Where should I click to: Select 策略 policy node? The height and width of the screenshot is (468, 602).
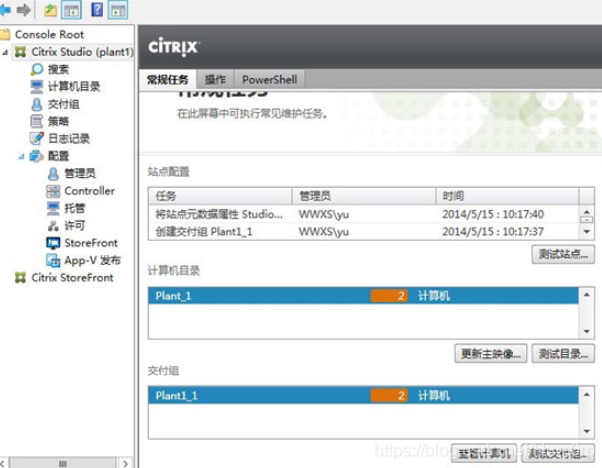[x=57, y=121]
